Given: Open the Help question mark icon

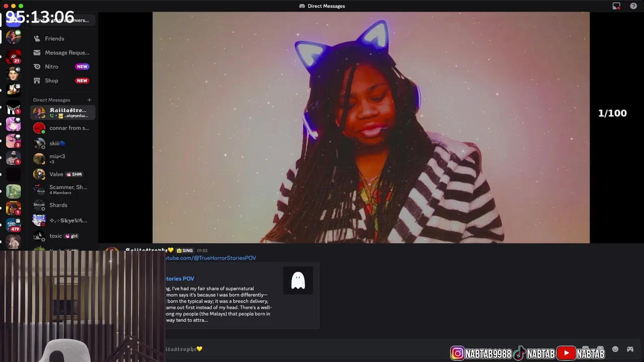Looking at the screenshot, I should point(633,6).
